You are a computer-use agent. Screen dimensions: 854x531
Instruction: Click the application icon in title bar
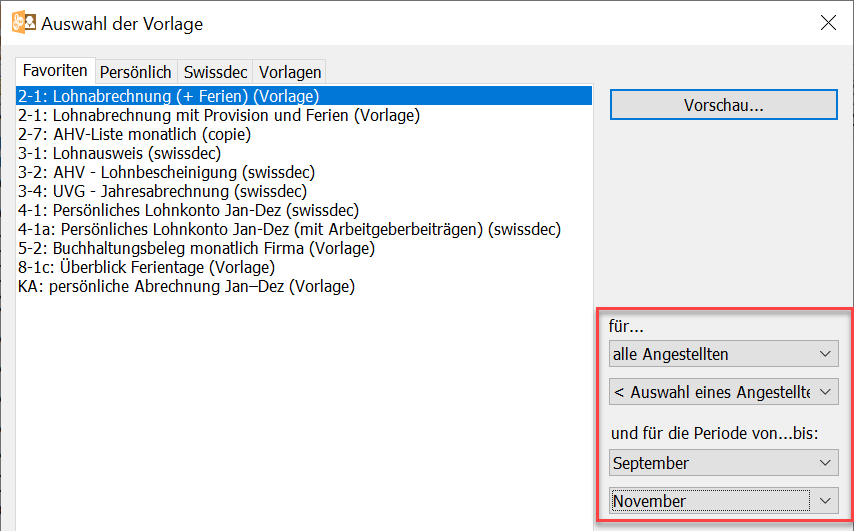(x=24, y=23)
